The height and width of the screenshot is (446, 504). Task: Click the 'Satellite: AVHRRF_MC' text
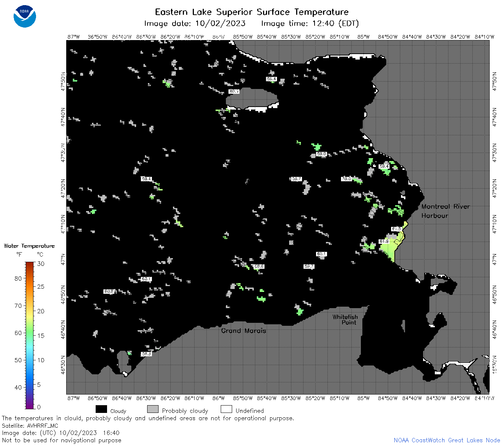pyautogui.click(x=30, y=426)
